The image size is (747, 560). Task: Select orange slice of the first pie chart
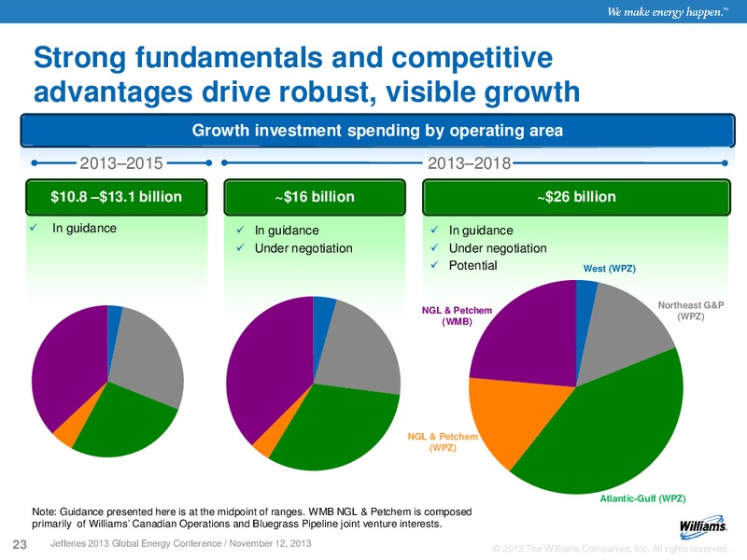(x=72, y=428)
